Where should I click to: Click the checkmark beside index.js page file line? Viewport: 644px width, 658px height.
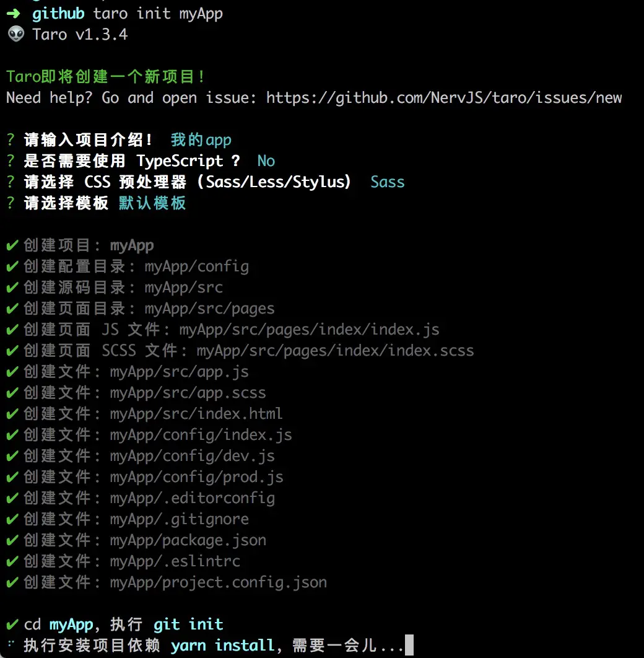coord(12,330)
